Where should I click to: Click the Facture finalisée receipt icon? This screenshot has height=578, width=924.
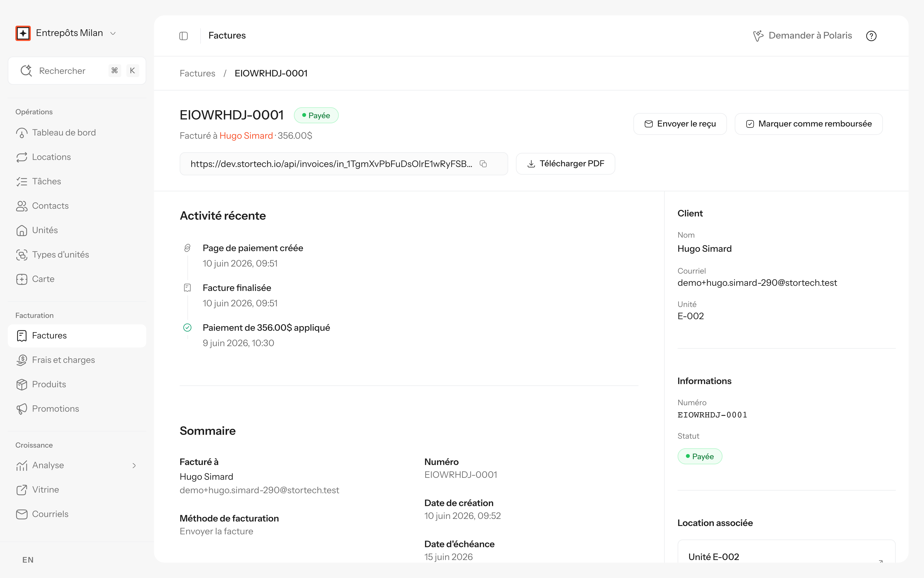pos(188,288)
